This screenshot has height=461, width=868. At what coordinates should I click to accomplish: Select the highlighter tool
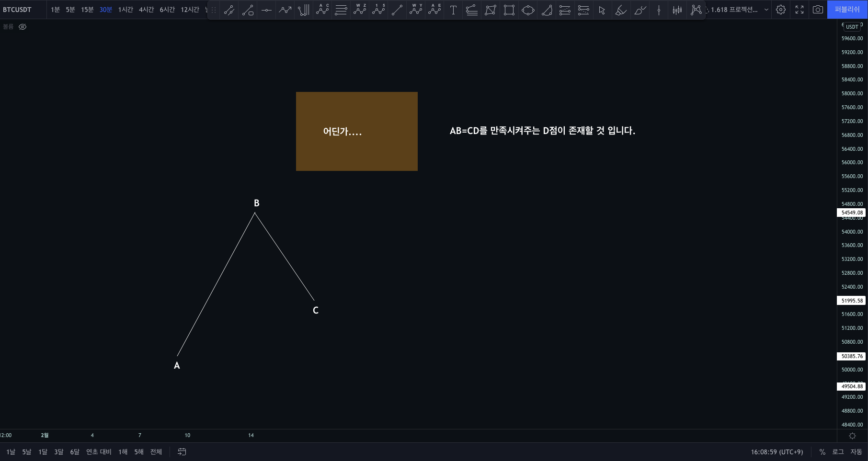(621, 10)
